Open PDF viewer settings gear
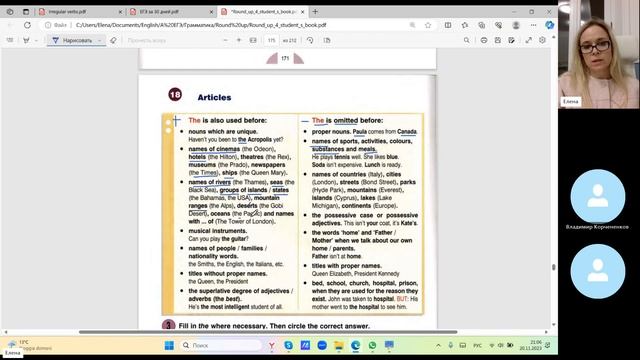Screen dimensions: 640x360 542,40
